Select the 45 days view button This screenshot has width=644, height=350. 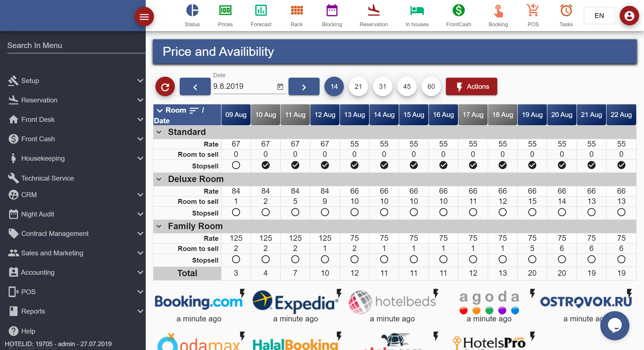407,86
